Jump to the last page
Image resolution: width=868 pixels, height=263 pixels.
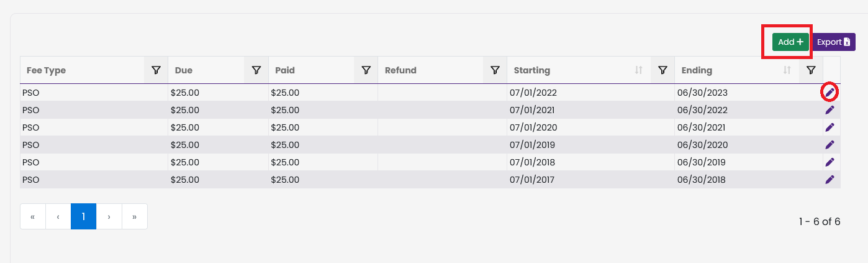coord(135,216)
